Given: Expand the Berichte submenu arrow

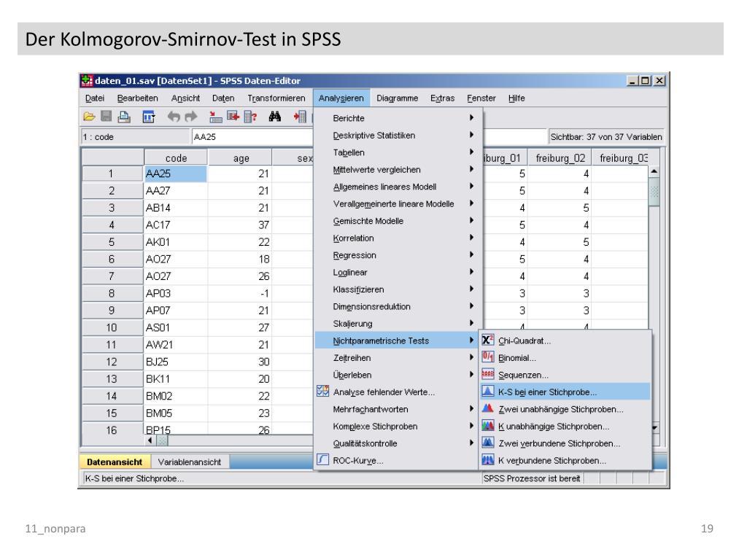Looking at the screenshot, I should (471, 117).
